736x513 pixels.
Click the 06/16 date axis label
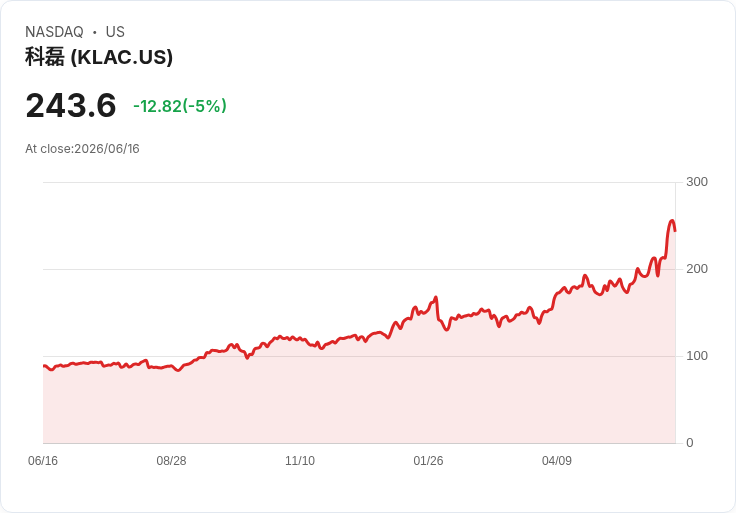pos(43,461)
